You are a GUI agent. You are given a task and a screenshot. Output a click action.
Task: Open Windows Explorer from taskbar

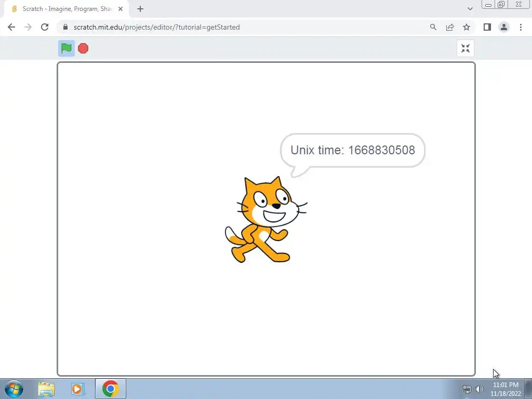coord(46,389)
